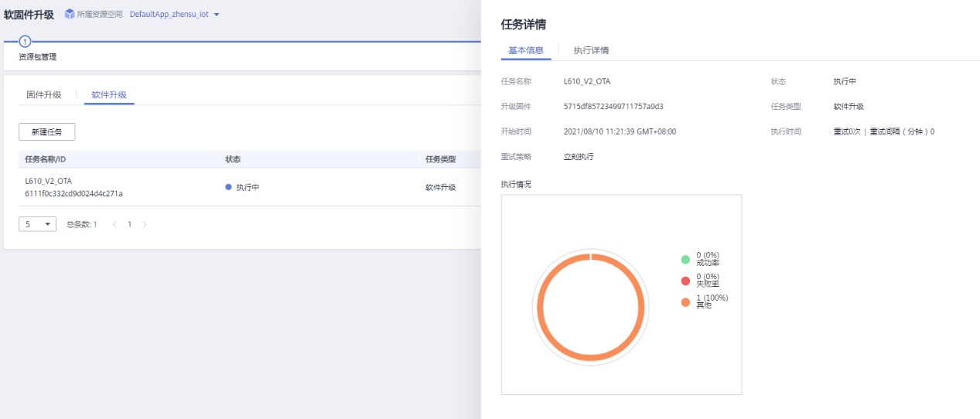Go to previous page arrow in pagination
980x419 pixels.
click(x=115, y=224)
